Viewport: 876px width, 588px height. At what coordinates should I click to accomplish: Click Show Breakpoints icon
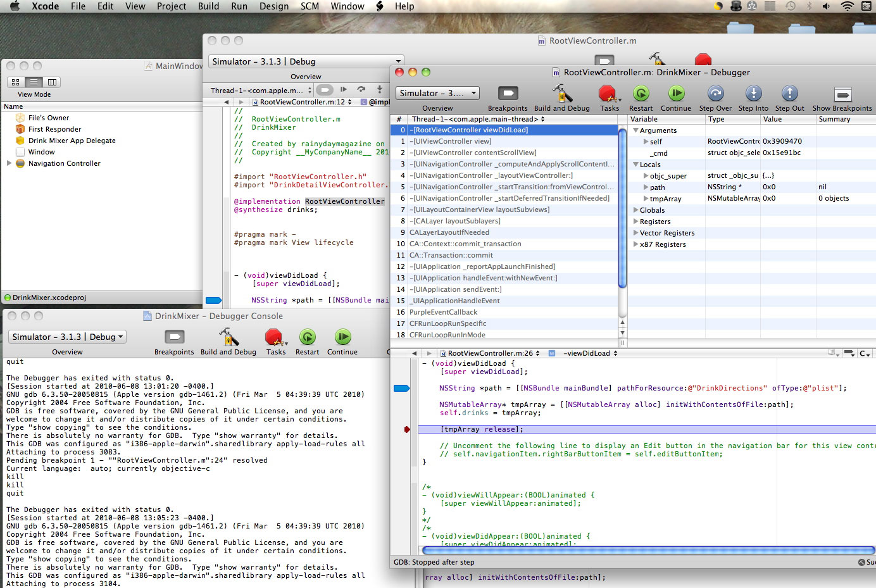point(842,94)
